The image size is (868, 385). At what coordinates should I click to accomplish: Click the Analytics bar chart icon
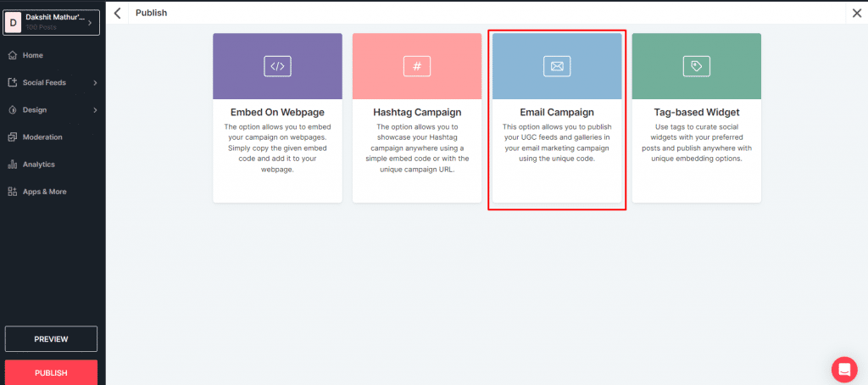(x=13, y=165)
